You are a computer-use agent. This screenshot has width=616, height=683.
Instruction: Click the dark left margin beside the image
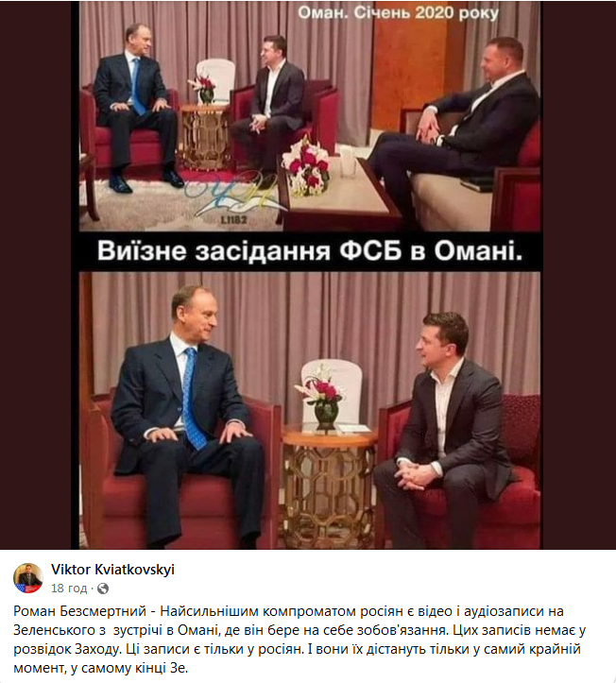tap(36, 274)
